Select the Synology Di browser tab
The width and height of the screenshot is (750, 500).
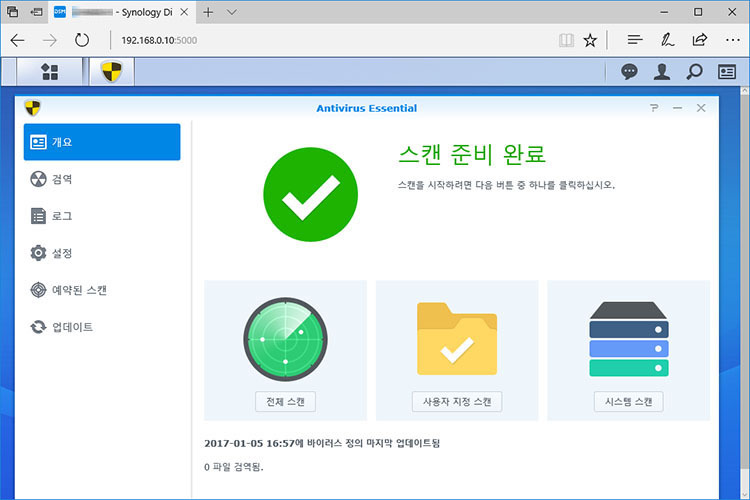click(121, 12)
